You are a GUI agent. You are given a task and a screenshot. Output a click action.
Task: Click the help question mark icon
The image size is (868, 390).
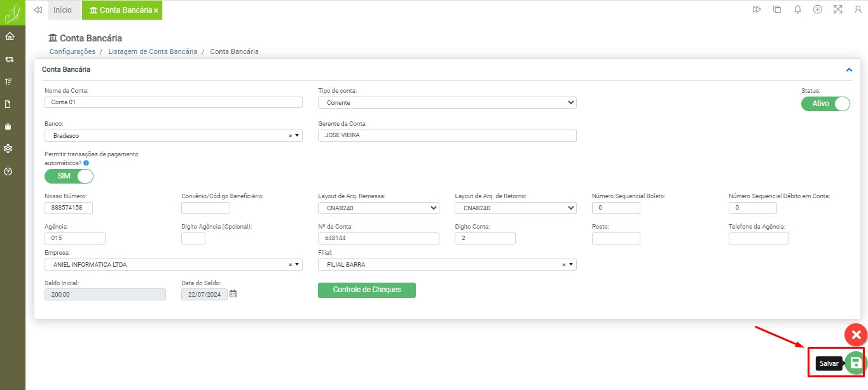point(9,171)
